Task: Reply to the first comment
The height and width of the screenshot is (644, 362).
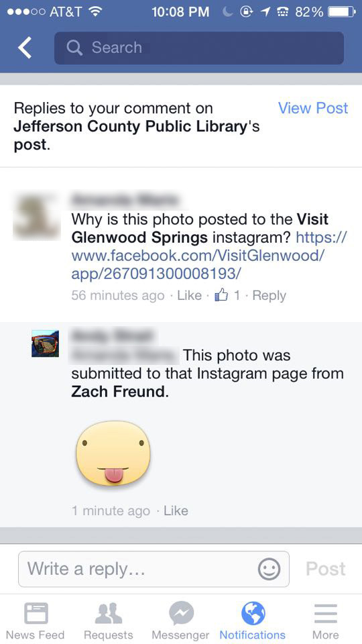Action: click(269, 295)
